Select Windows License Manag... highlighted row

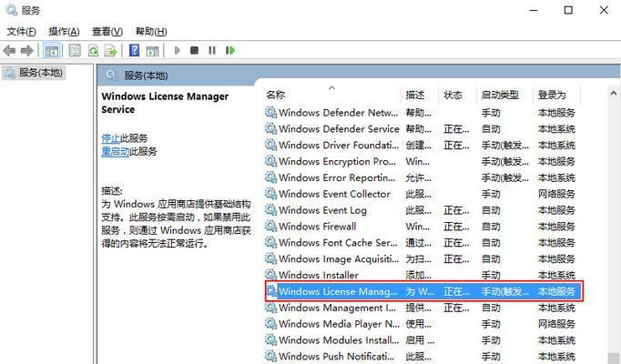click(x=423, y=291)
